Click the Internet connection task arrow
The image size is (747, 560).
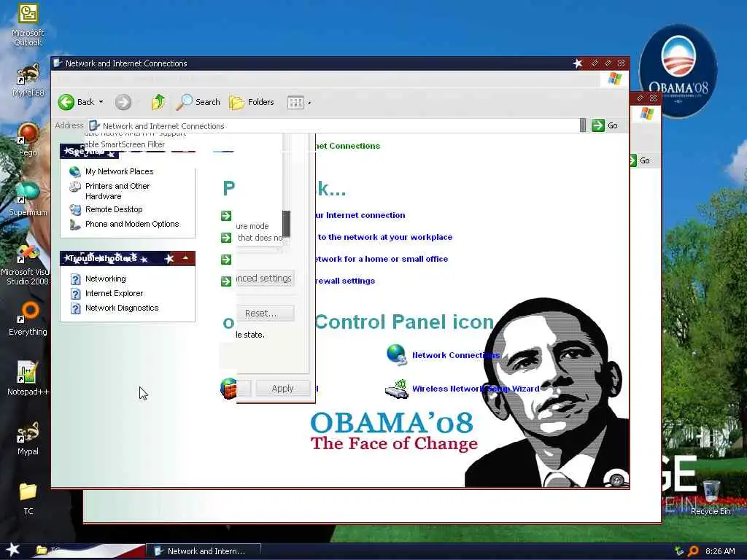click(x=226, y=216)
